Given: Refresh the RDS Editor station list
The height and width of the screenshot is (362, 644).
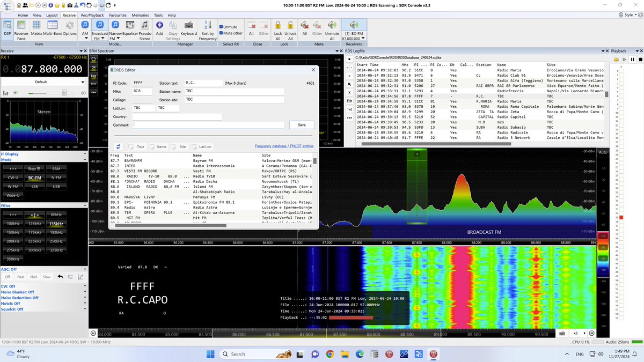Looking at the screenshot, I should pyautogui.click(x=118, y=146).
